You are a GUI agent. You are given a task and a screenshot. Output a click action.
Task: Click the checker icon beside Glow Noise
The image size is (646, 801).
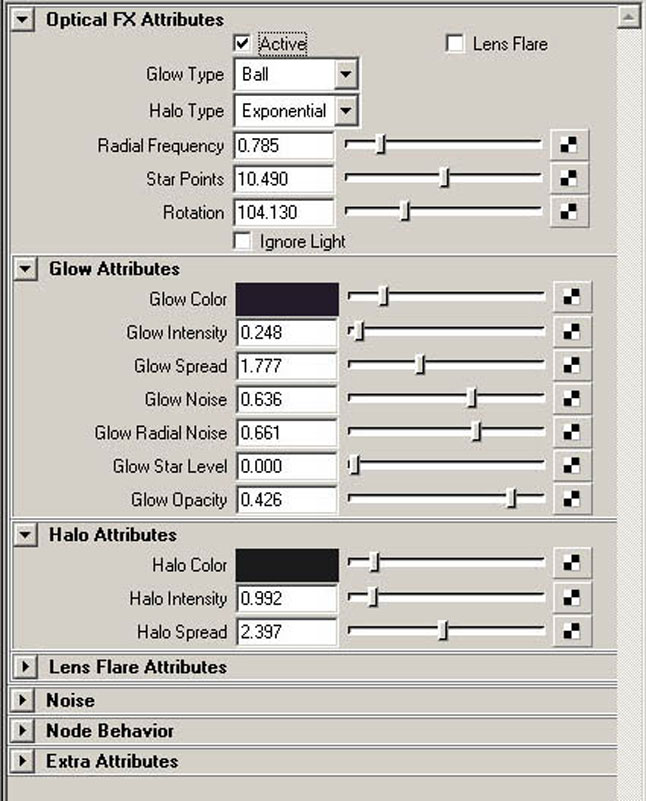click(572, 398)
